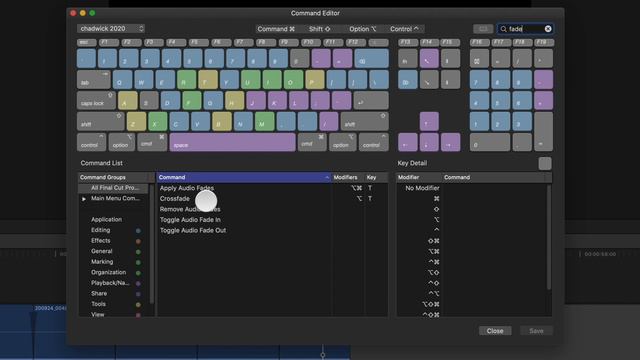Select the Organization command group

[108, 272]
